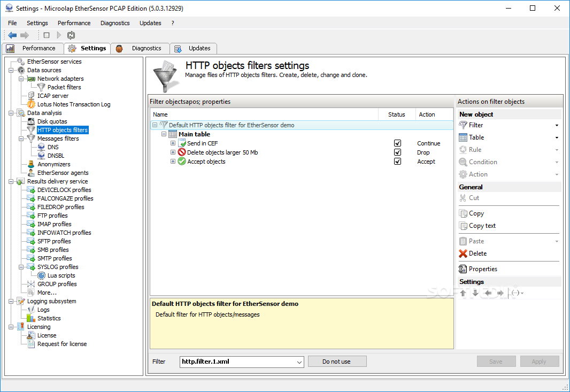Select More… in the tree
This screenshot has width=570, height=392.
pos(47,293)
